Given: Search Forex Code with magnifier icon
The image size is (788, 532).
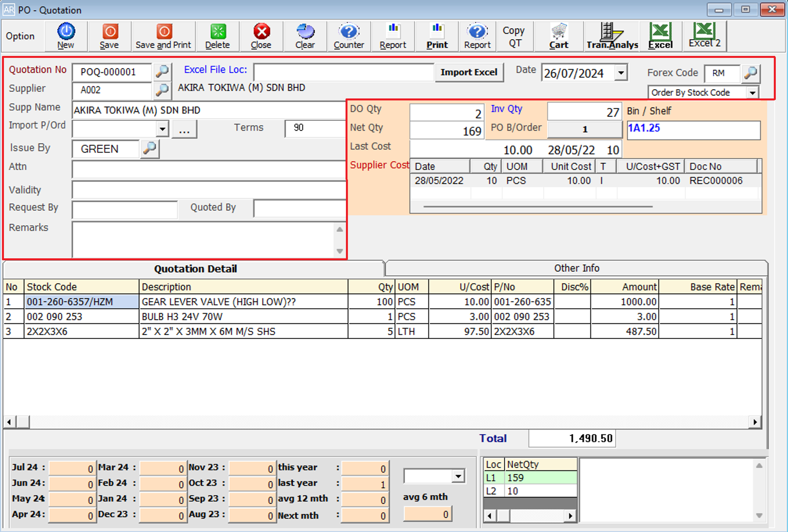Looking at the screenshot, I should [751, 73].
